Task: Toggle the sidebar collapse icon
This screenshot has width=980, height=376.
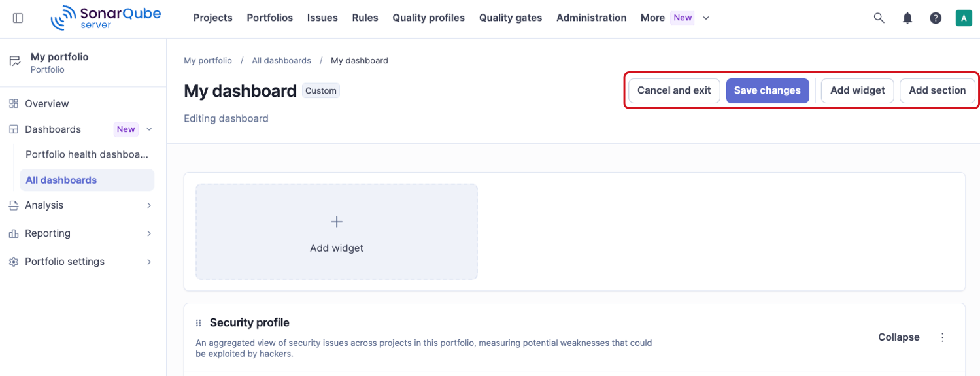Action: click(18, 18)
